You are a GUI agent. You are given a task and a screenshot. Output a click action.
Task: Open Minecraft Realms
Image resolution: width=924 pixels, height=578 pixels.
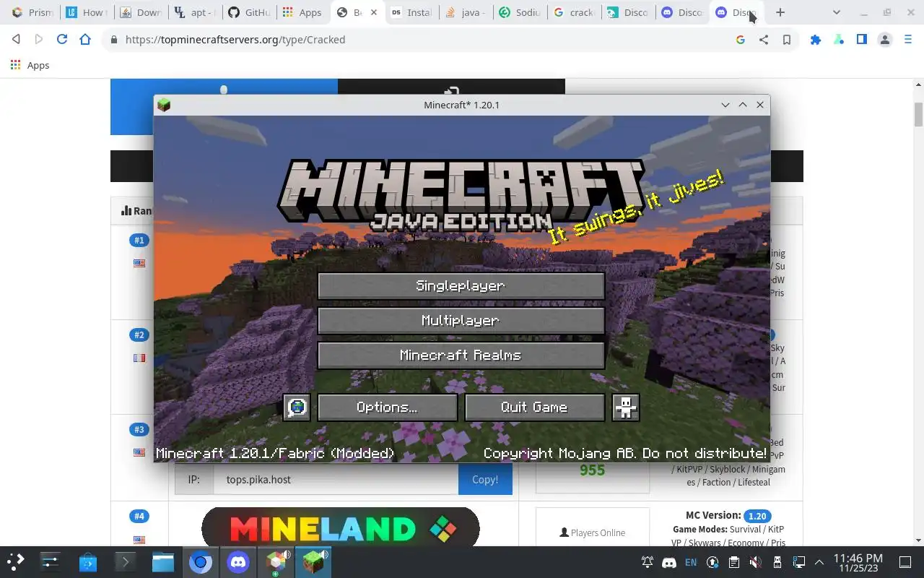pos(461,355)
